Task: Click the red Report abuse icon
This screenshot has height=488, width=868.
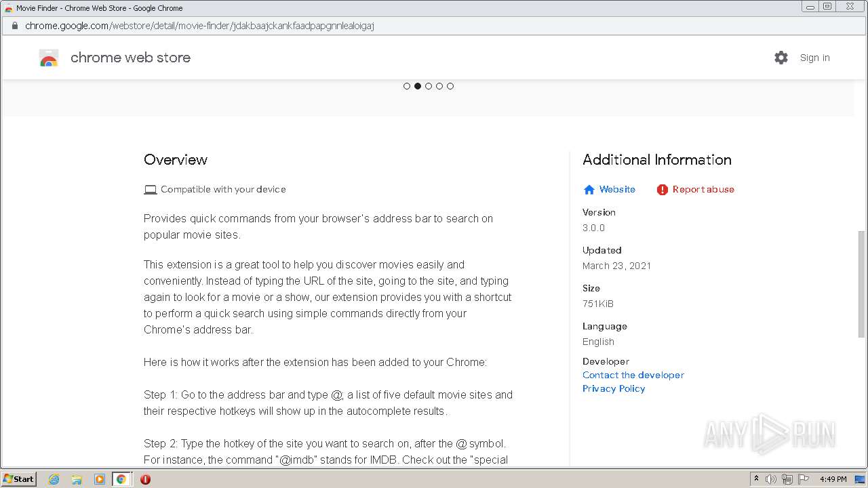Action: tap(663, 190)
